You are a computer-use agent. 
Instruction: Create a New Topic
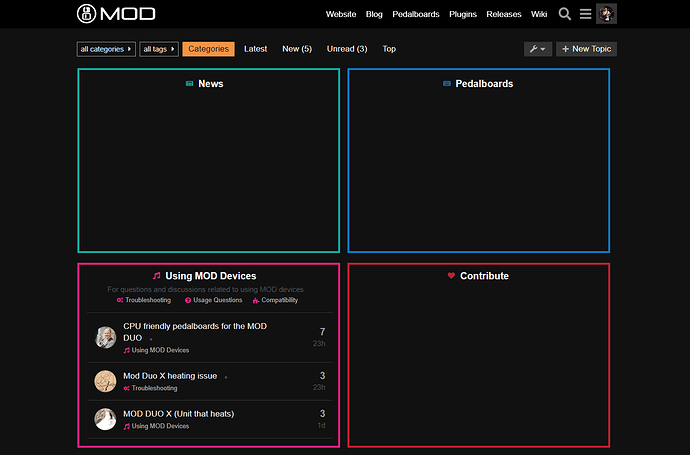(x=586, y=49)
